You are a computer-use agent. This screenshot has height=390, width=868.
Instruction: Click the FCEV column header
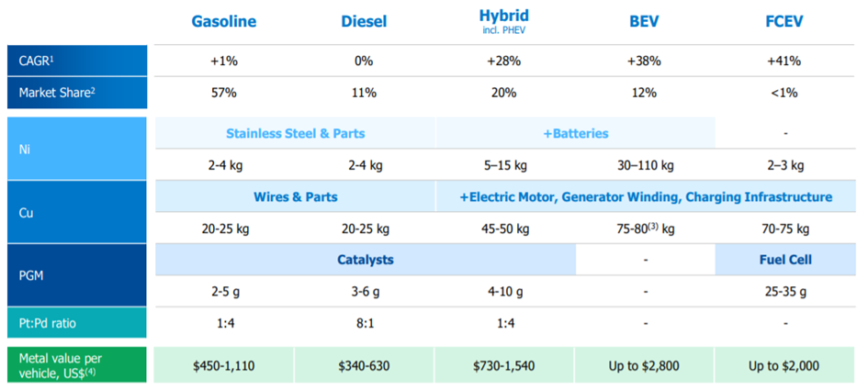coord(785,21)
